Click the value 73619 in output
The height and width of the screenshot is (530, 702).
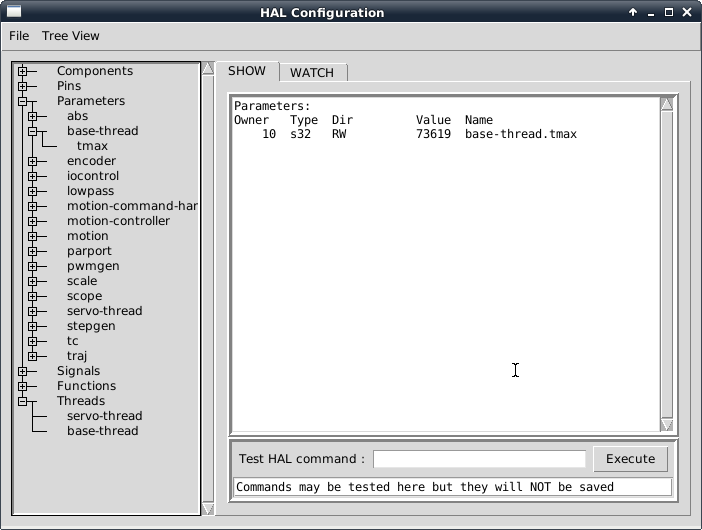point(433,134)
